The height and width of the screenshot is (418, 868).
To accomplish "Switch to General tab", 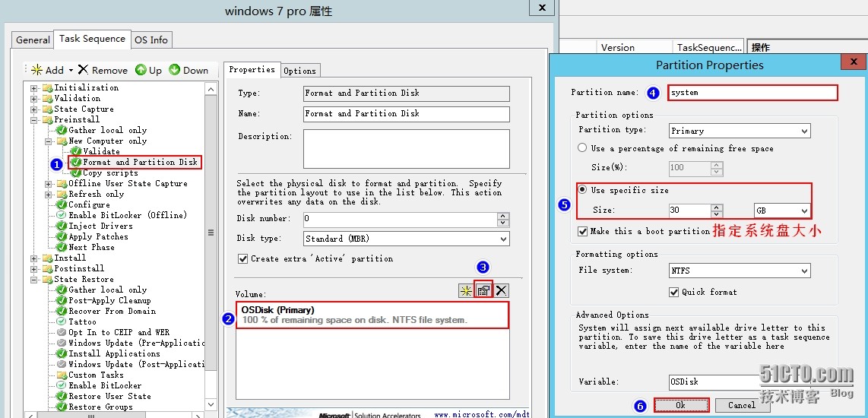I will [33, 40].
